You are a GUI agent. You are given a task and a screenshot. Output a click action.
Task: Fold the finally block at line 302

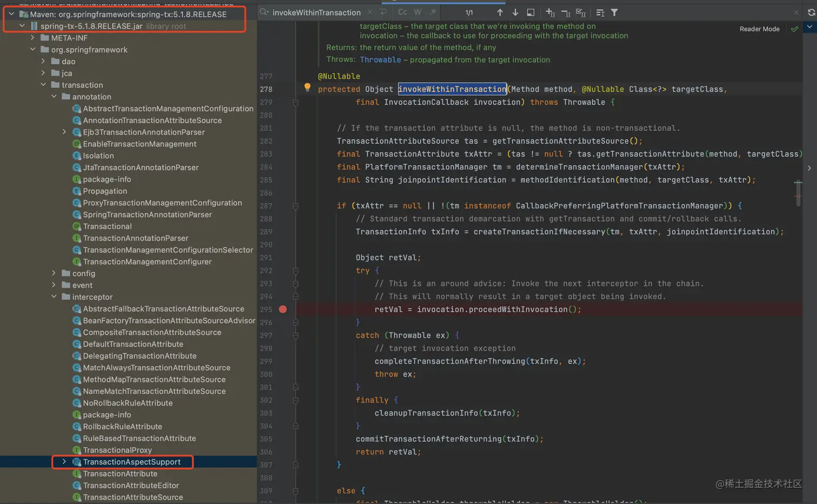(296, 400)
